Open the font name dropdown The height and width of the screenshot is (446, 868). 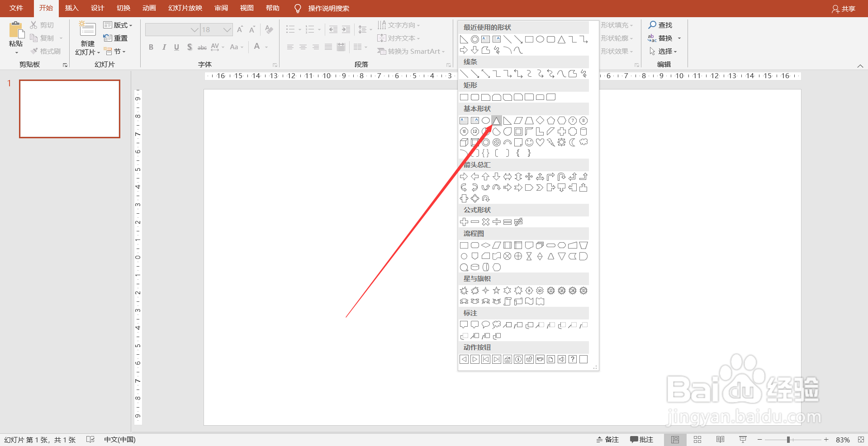(194, 30)
